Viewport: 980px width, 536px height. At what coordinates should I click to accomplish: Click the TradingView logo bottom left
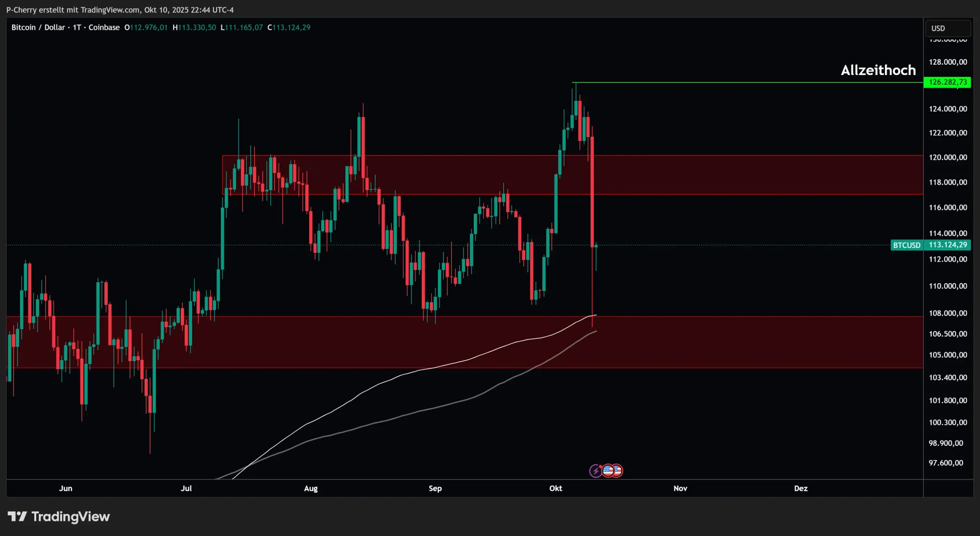59,516
